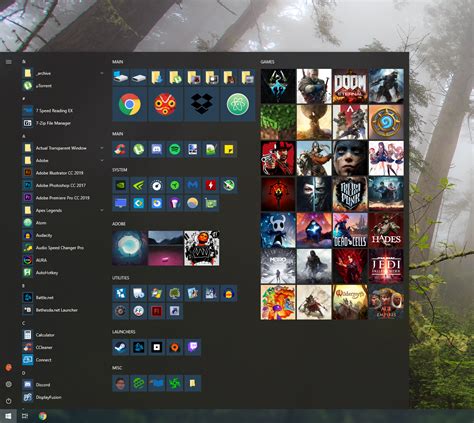The image size is (474, 423).
Task: Click the Power button on the left rail
Action: (x=9, y=401)
